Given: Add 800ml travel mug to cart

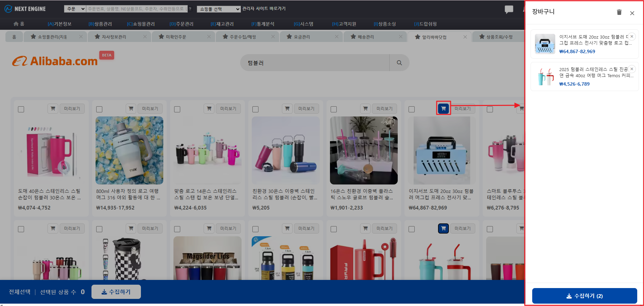Looking at the screenshot, I should pyautogui.click(x=131, y=109).
